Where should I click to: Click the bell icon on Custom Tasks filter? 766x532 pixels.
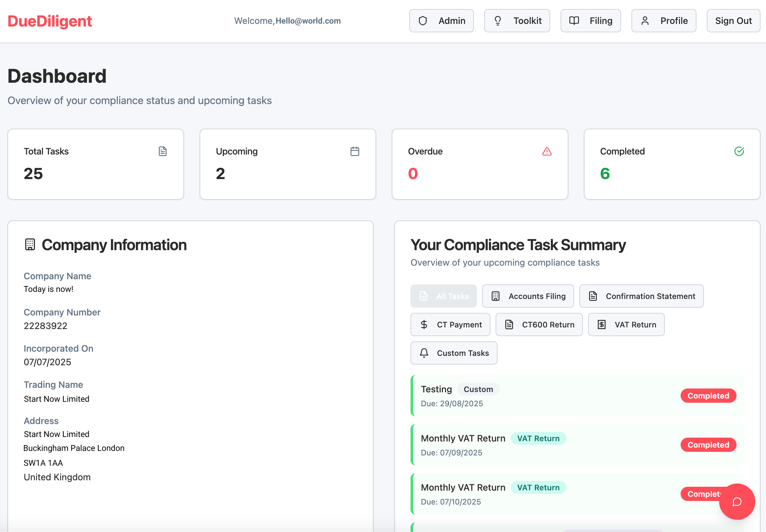coord(424,353)
